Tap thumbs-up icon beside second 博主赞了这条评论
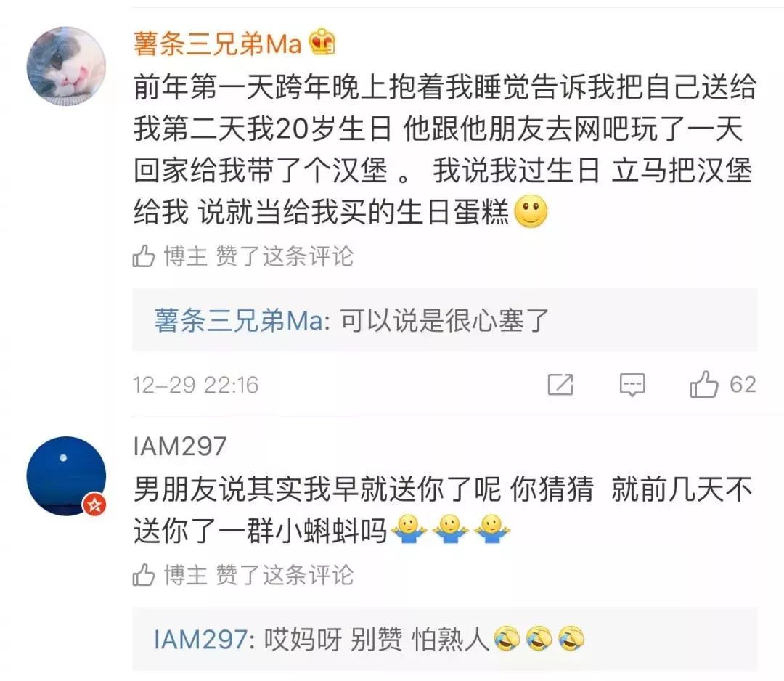 click(x=144, y=574)
